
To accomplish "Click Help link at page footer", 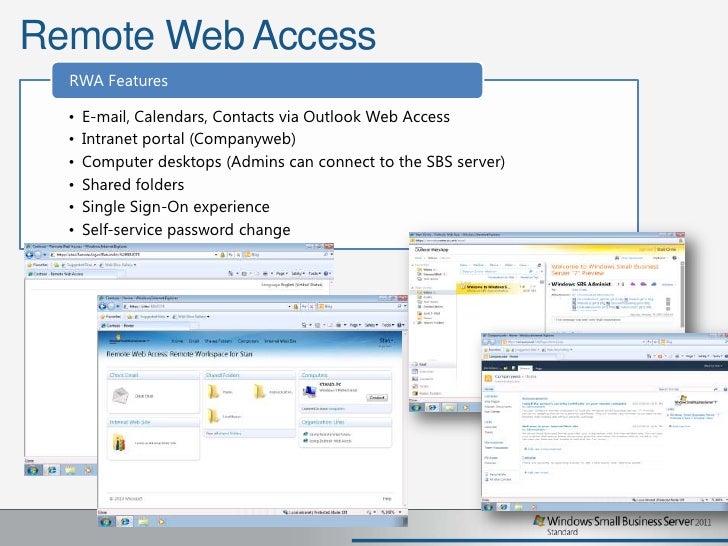I will coord(387,499).
